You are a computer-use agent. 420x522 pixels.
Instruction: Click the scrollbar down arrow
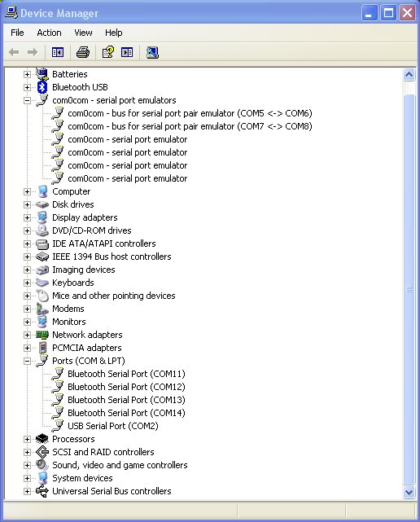click(409, 492)
